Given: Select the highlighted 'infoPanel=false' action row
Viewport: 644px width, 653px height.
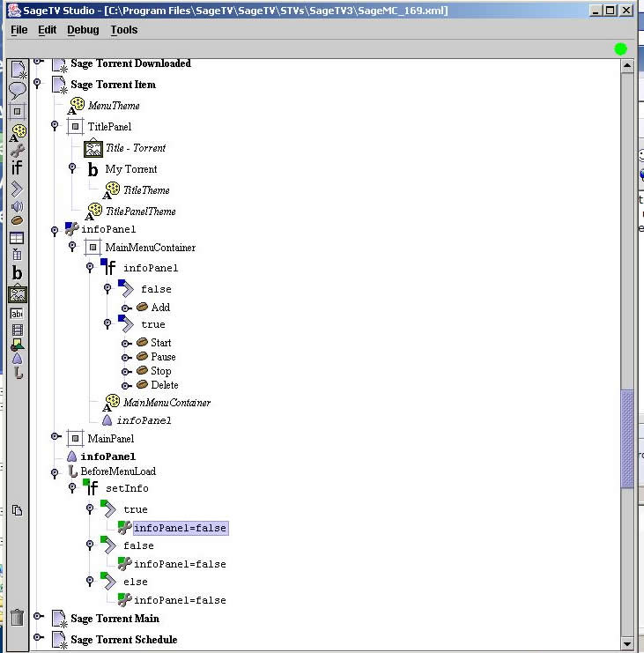Looking at the screenshot, I should pos(181,528).
